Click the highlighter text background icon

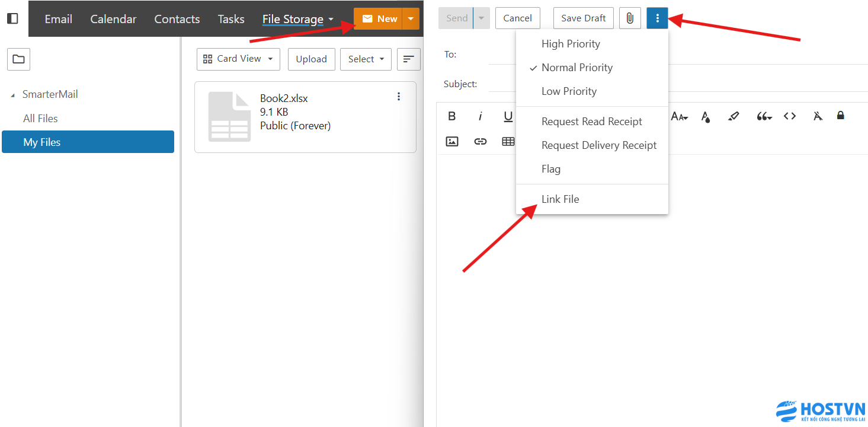point(734,116)
